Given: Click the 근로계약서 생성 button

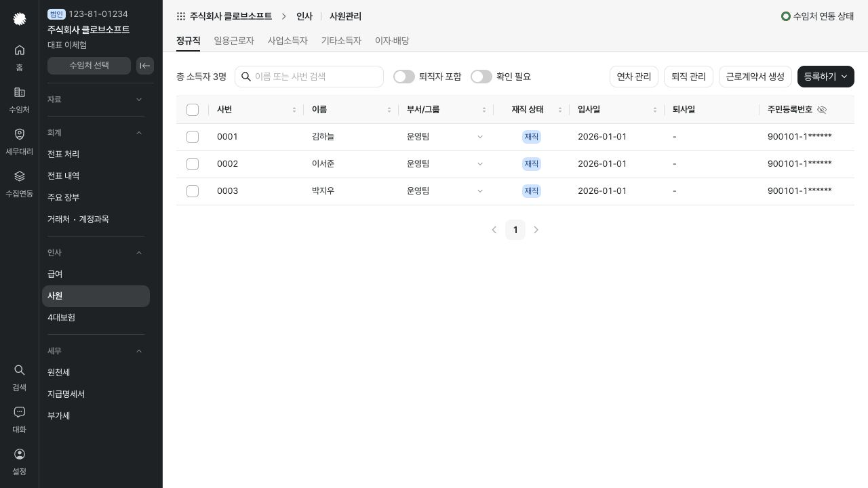Looking at the screenshot, I should 755,77.
